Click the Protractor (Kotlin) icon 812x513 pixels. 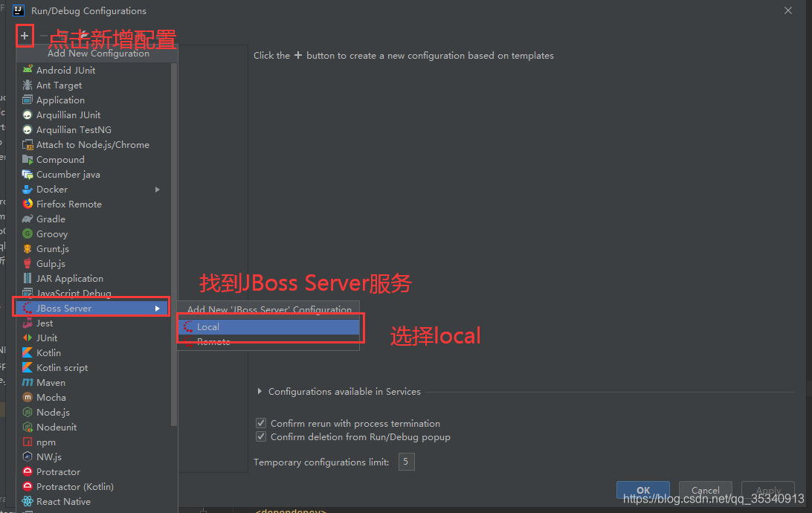coord(28,486)
